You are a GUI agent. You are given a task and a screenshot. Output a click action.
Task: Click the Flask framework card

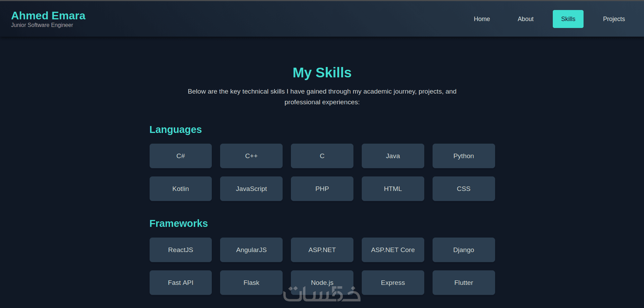(x=251, y=283)
